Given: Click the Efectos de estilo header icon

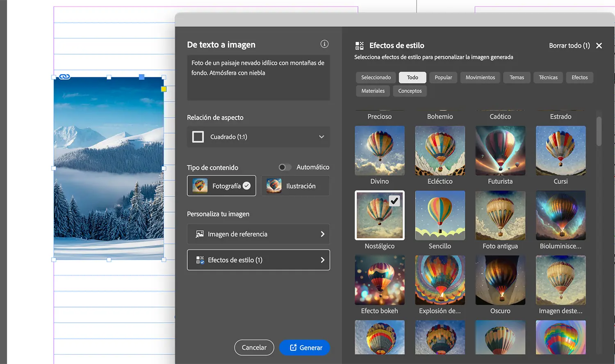Looking at the screenshot, I should tap(360, 45).
